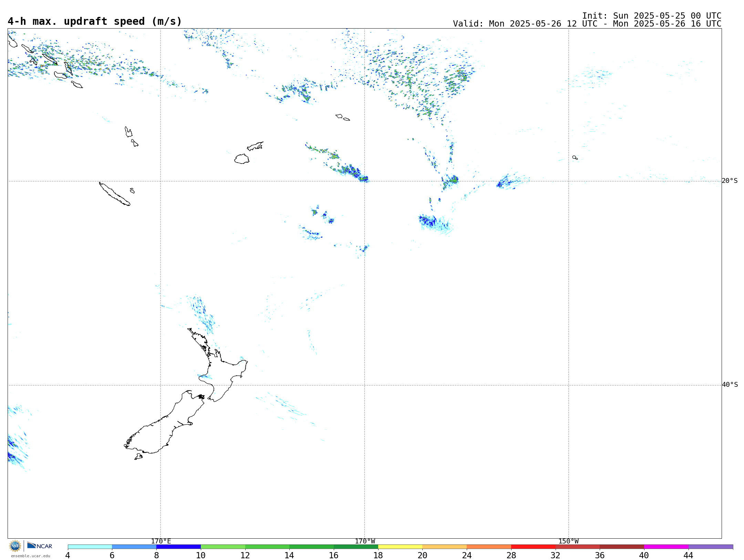Select the '4-h max. updraft speed (m/s)' title
The width and height of the screenshot is (744, 560).
tap(95, 21)
